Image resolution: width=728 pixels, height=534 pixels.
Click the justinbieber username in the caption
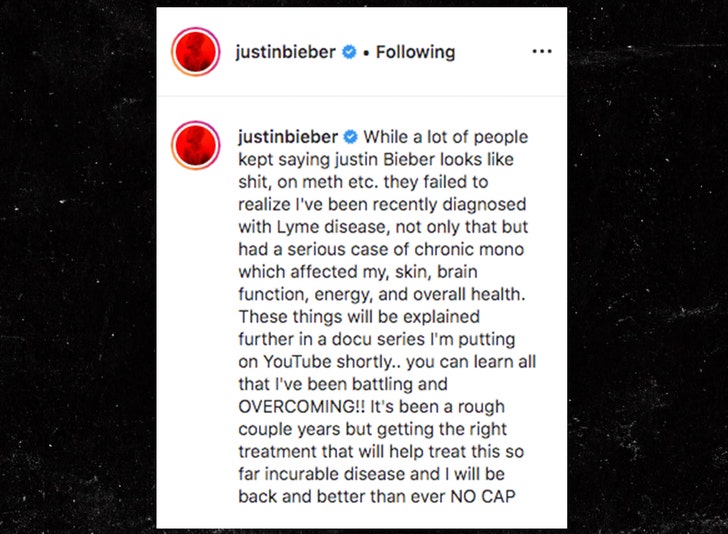tap(288, 136)
